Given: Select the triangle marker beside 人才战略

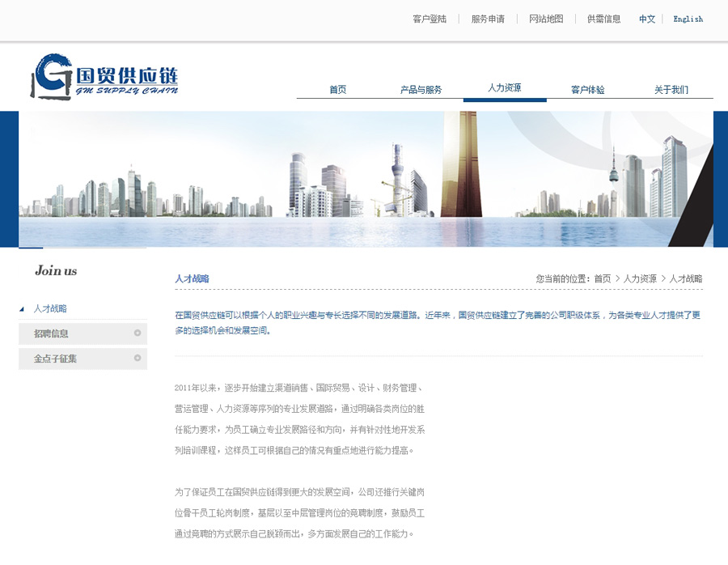Looking at the screenshot, I should point(22,309).
